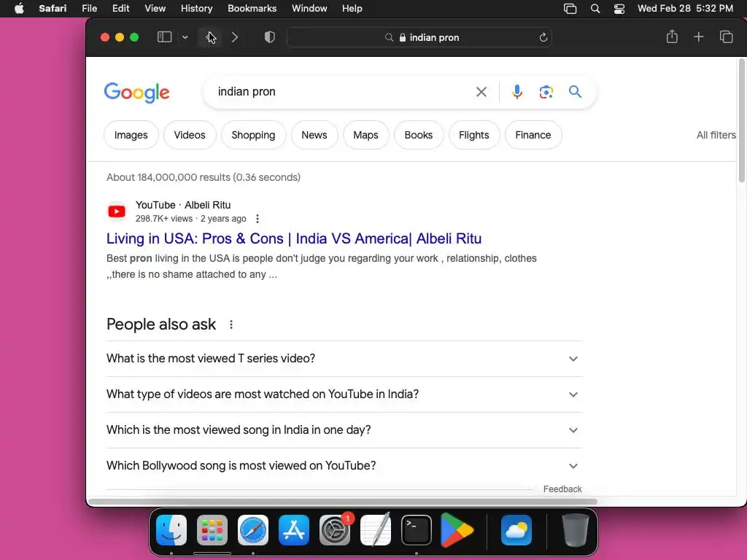Click the Feedback link
The width and height of the screenshot is (747, 560).
point(562,489)
